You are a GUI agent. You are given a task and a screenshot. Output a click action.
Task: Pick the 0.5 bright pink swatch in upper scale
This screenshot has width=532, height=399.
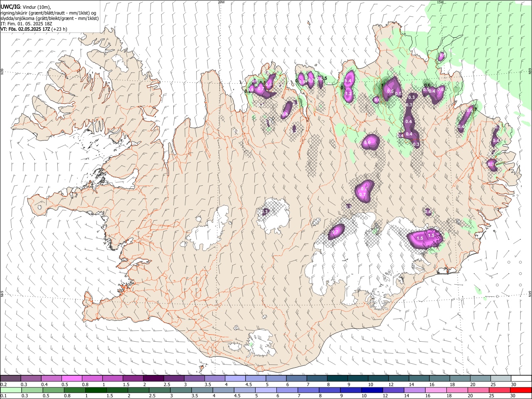pos(71,379)
